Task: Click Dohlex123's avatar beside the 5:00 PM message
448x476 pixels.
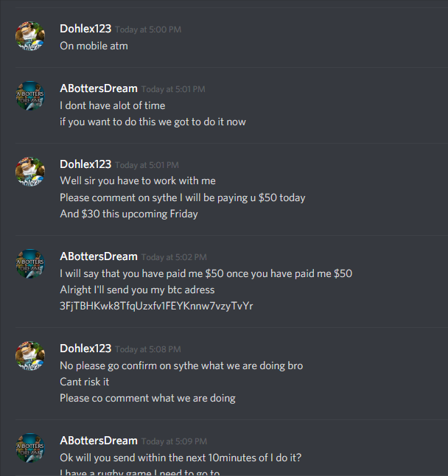Action: [x=30, y=36]
